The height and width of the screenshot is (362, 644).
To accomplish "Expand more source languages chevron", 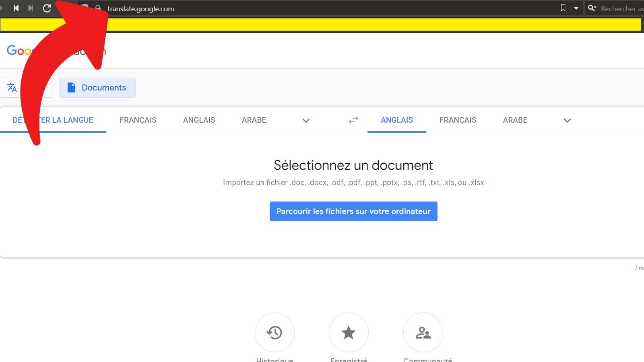I will pos(306,120).
